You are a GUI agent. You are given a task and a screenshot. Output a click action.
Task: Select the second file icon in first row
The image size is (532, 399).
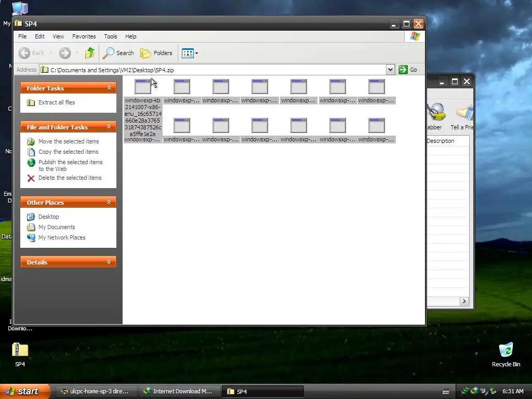tap(181, 87)
